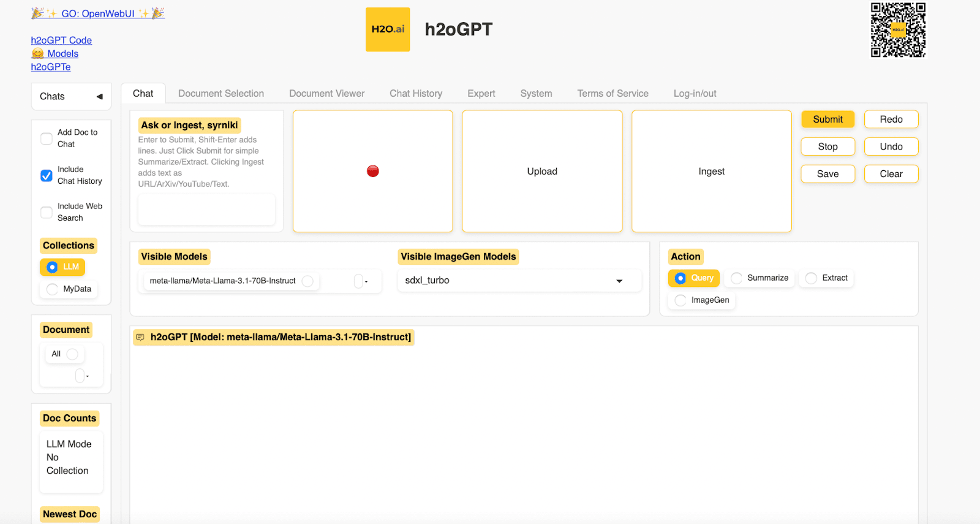Open the Document Selection tab
The height and width of the screenshot is (524, 980).
(221, 93)
